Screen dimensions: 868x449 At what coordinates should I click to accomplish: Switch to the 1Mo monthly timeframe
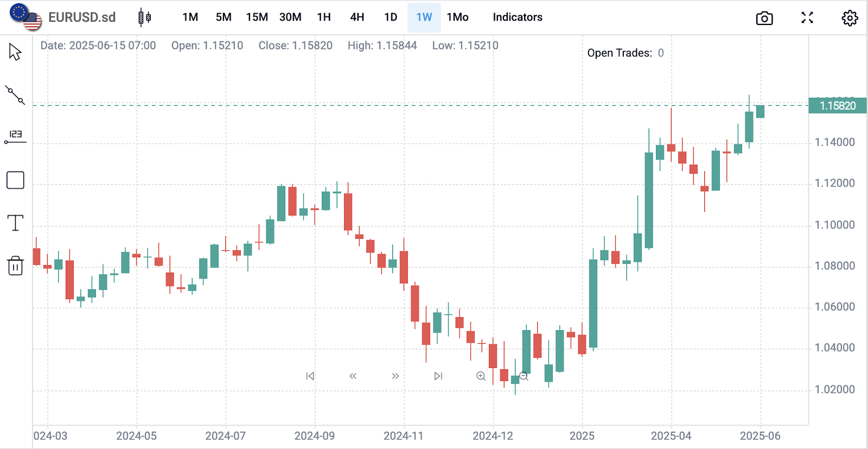click(x=458, y=17)
